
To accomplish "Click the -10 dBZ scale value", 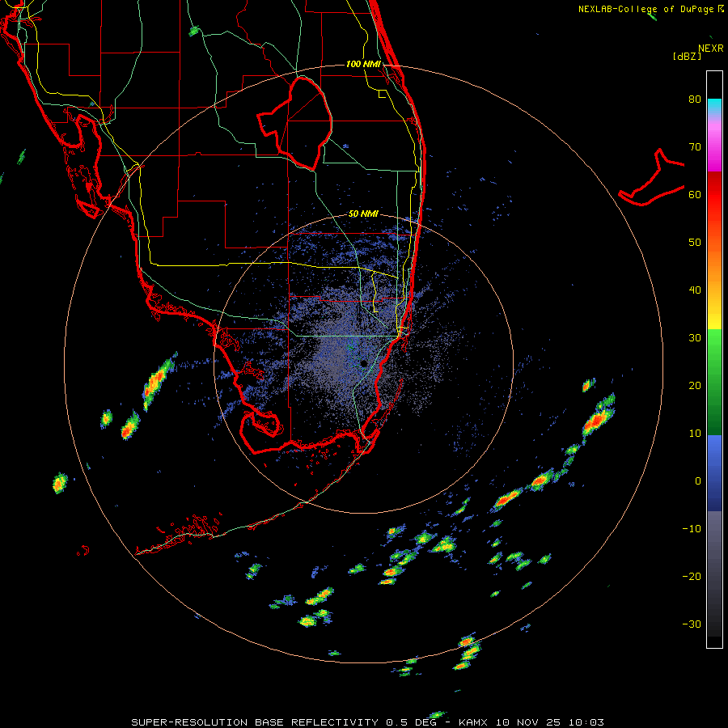I will point(692,529).
